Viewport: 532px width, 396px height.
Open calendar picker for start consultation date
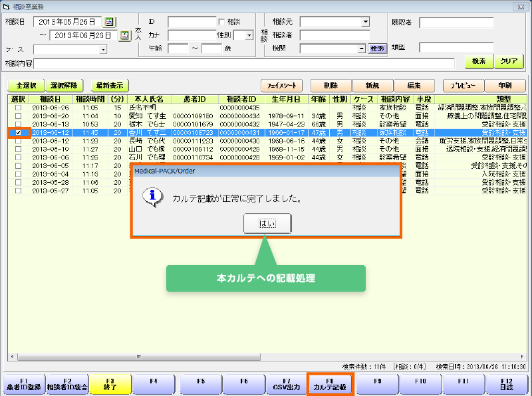pos(110,22)
